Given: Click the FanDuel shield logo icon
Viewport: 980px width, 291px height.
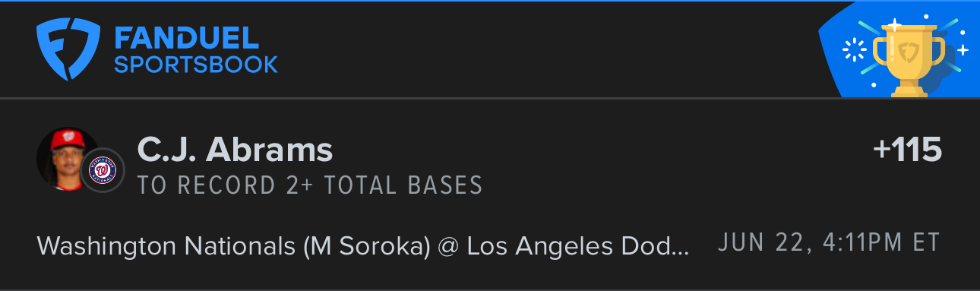Looking at the screenshot, I should coord(68,50).
